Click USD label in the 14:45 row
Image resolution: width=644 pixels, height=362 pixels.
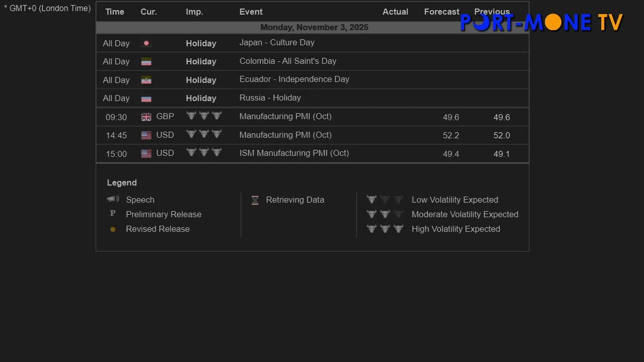(x=165, y=135)
